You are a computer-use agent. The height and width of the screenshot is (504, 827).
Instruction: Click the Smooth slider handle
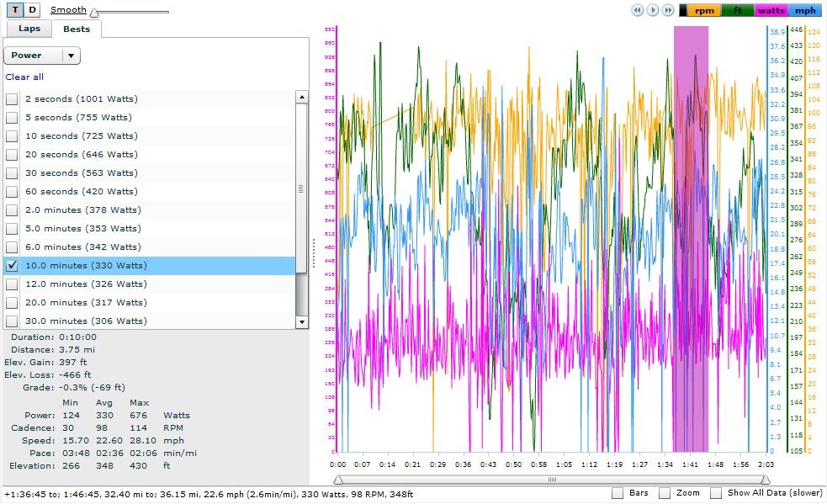94,12
